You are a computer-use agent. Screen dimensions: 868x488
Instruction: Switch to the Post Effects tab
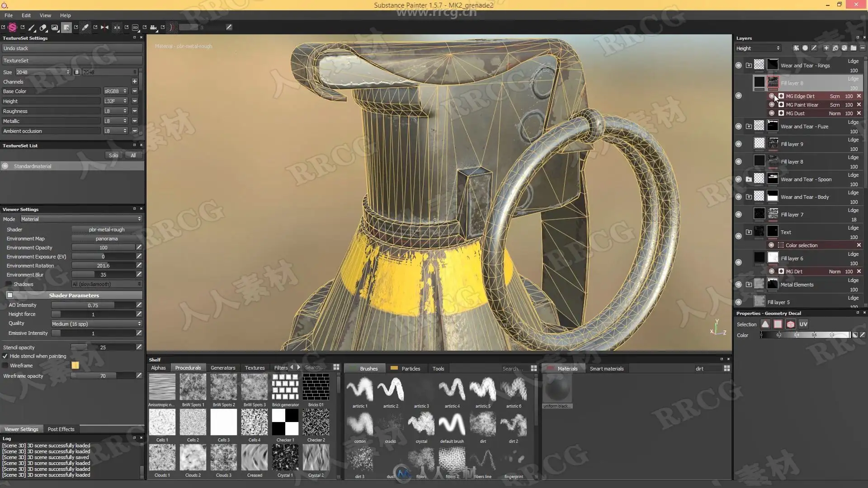pyautogui.click(x=61, y=429)
